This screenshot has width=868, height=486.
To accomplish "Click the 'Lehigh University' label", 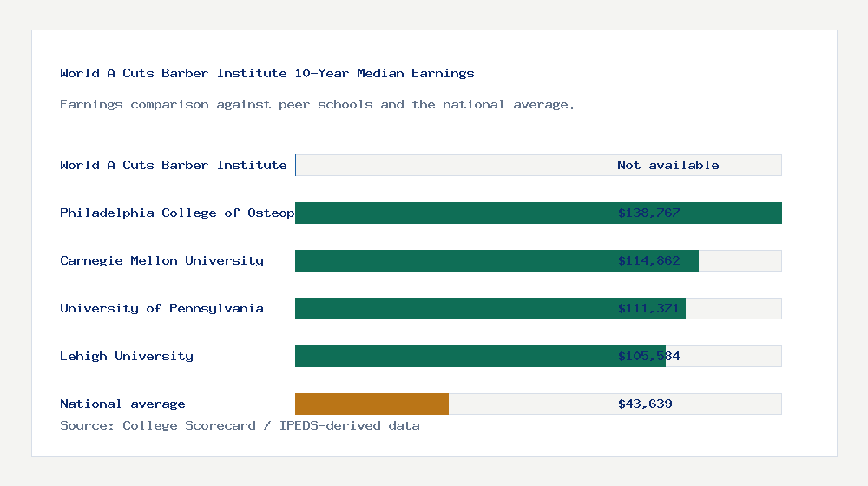I will pos(127,356).
